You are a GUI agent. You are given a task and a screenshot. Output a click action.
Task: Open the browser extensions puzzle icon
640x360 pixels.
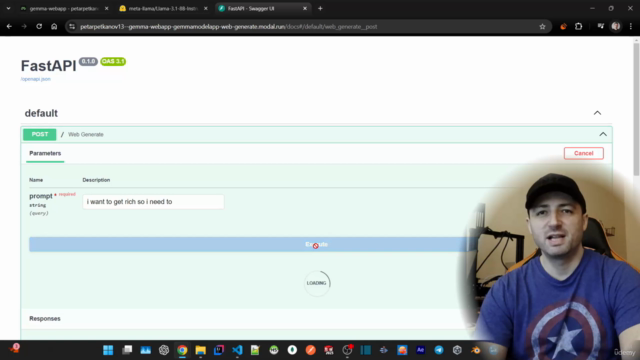coord(578,27)
